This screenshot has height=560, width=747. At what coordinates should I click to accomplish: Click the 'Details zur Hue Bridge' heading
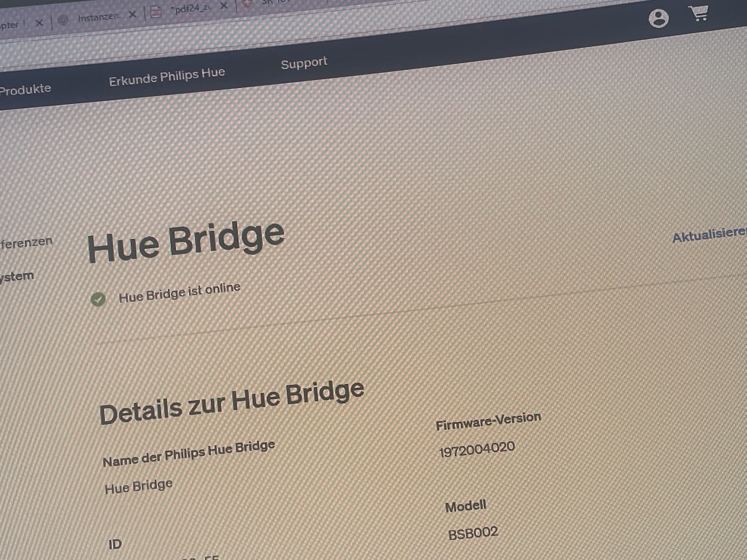tap(232, 403)
